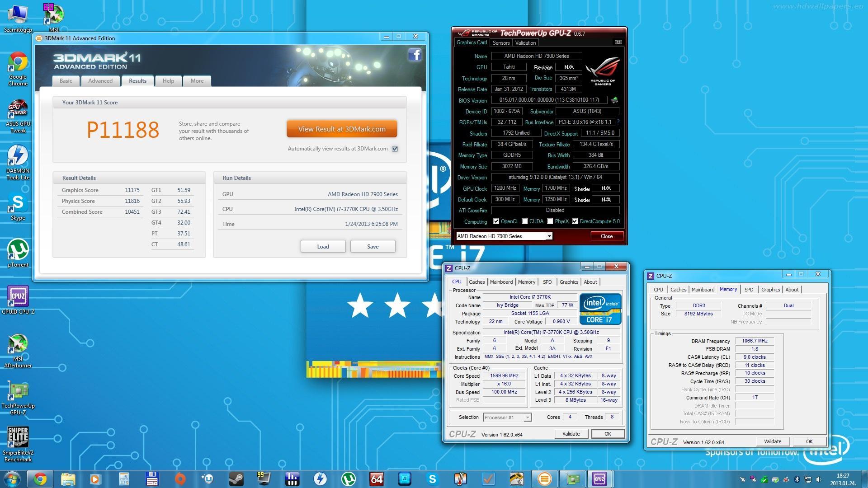Image resolution: width=868 pixels, height=488 pixels.
Task: Toggle the CUDA checkbox in GPU-Z
Action: point(525,221)
